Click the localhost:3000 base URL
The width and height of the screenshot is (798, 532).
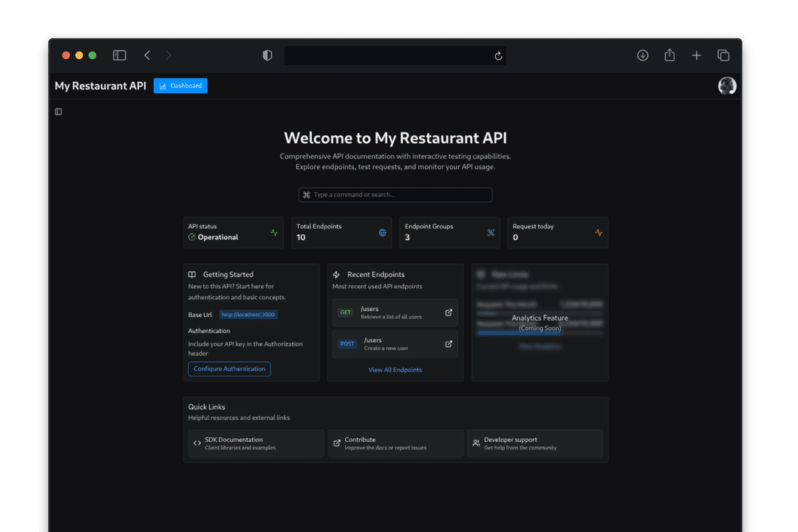click(x=248, y=315)
